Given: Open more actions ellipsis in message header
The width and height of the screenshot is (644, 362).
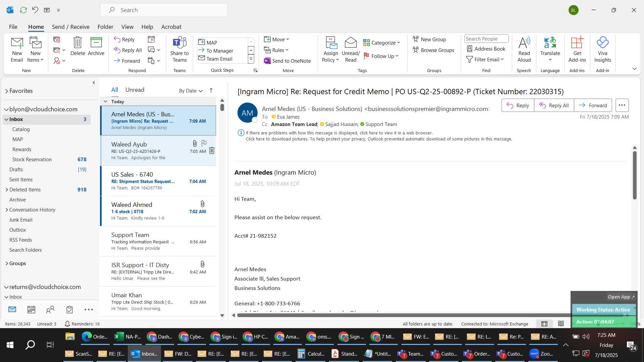Looking at the screenshot, I should [622, 105].
